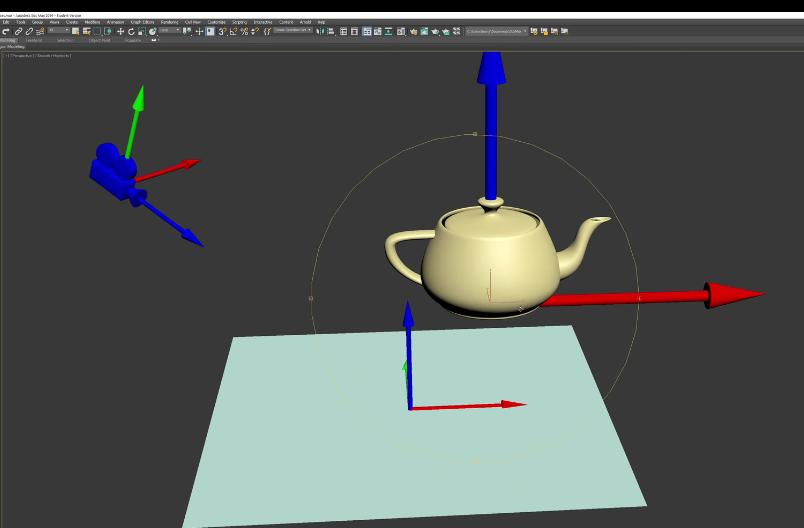Image resolution: width=804 pixels, height=528 pixels.
Task: Expand the Create Selection Set dropdown
Action: click(x=293, y=31)
